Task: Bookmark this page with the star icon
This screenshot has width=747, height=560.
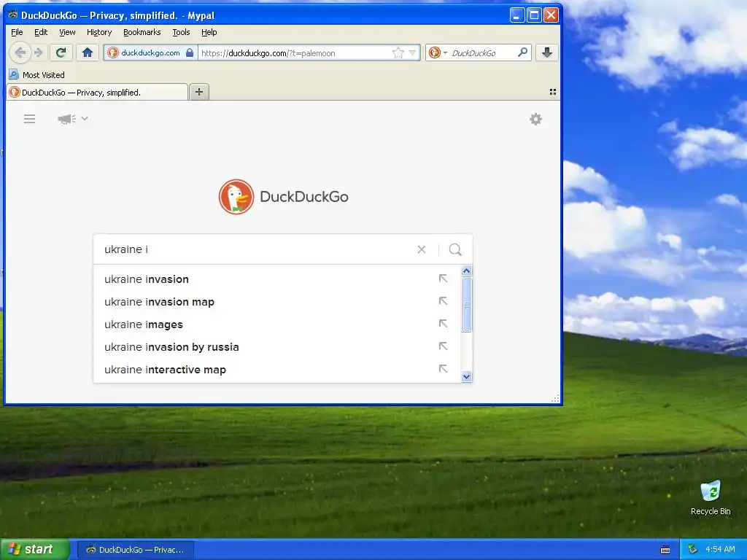Action: 398,52
